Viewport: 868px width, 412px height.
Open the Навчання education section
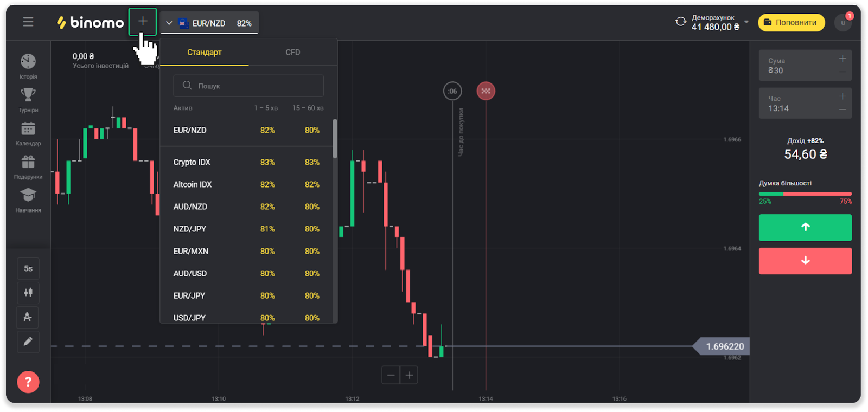tap(28, 199)
